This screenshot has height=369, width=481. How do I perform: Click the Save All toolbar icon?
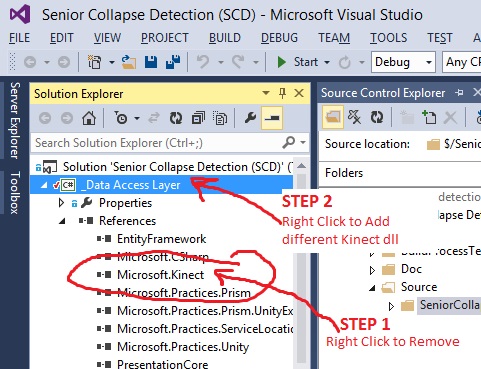point(173,62)
